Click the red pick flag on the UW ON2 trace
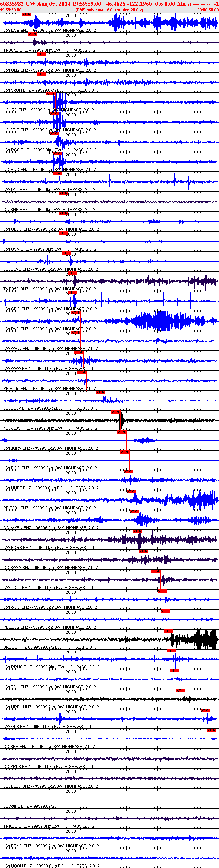The image size is (219, 868). coord(41,54)
